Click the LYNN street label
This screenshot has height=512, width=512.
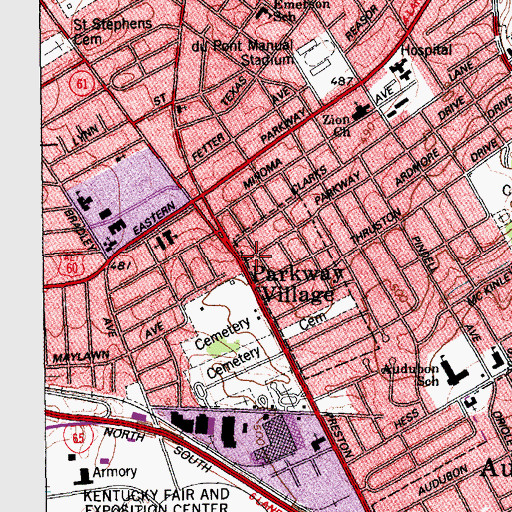tap(85, 135)
